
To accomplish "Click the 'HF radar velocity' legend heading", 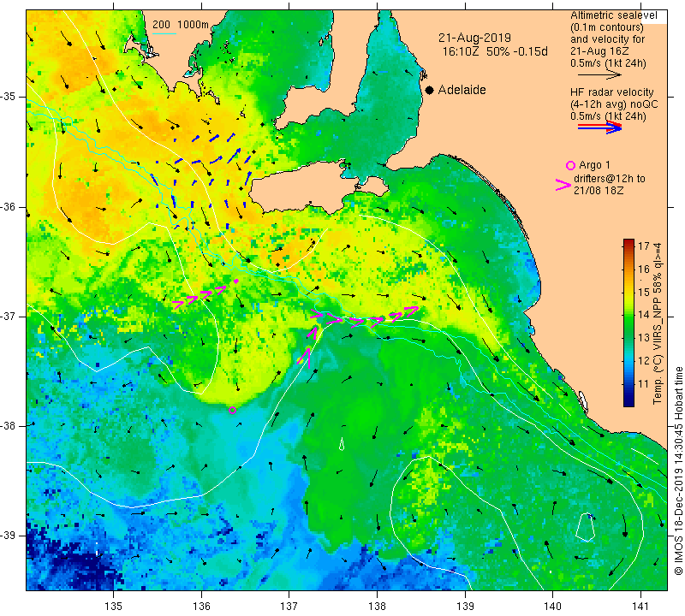I will coord(611,92).
